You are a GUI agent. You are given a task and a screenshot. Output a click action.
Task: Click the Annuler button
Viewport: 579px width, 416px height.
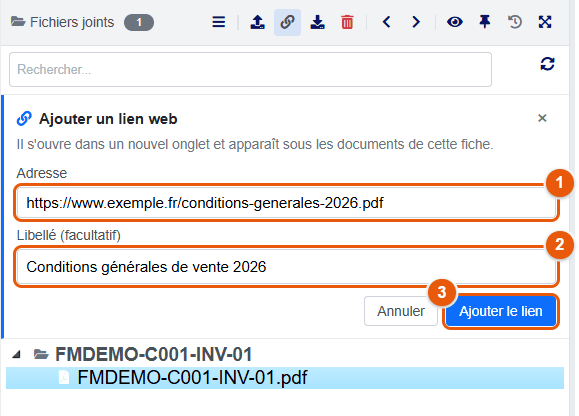[401, 311]
